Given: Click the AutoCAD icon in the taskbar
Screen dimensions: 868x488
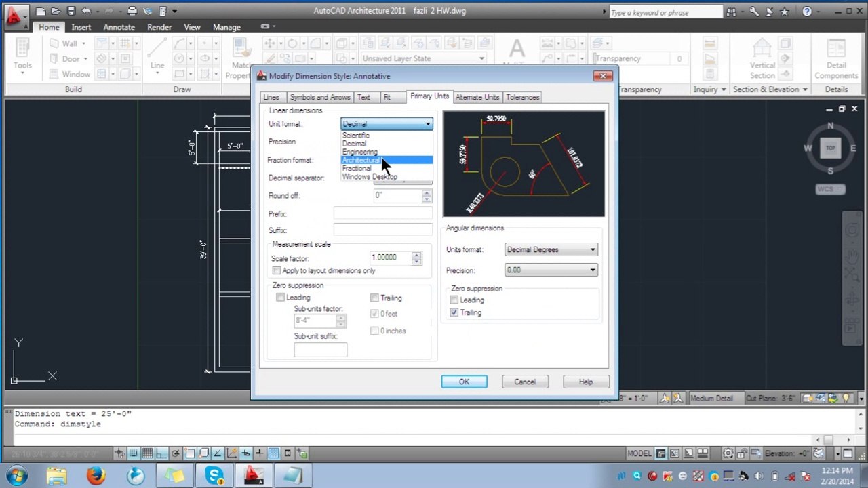Looking at the screenshot, I should [x=254, y=475].
